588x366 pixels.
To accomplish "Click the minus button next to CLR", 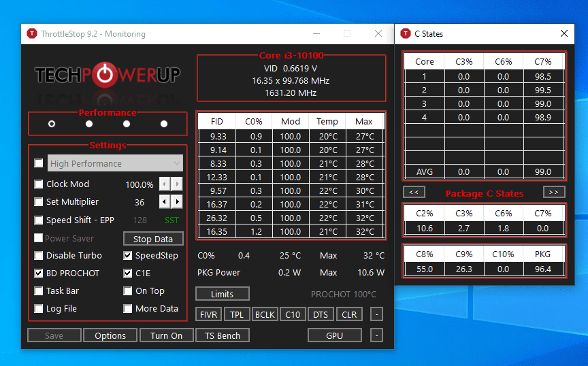I will (376, 314).
